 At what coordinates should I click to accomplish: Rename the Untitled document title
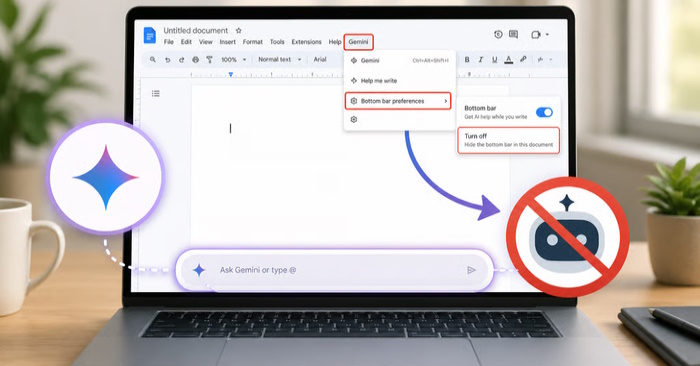click(196, 30)
